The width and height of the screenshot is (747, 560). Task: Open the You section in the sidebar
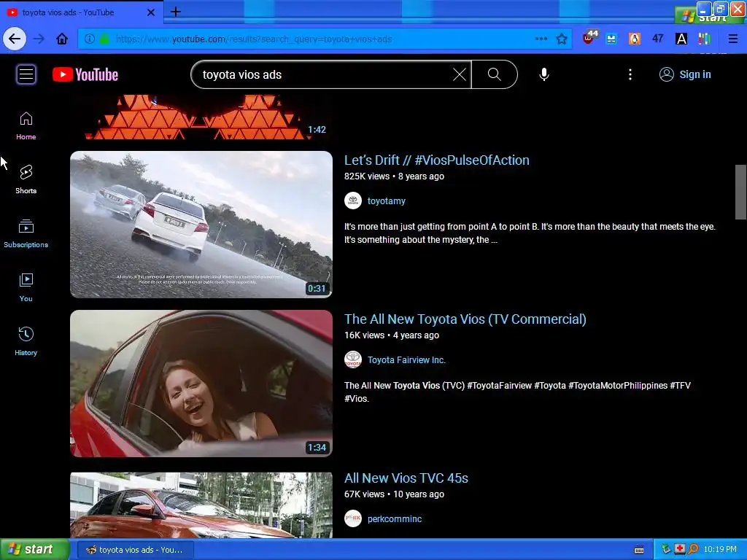coord(26,287)
